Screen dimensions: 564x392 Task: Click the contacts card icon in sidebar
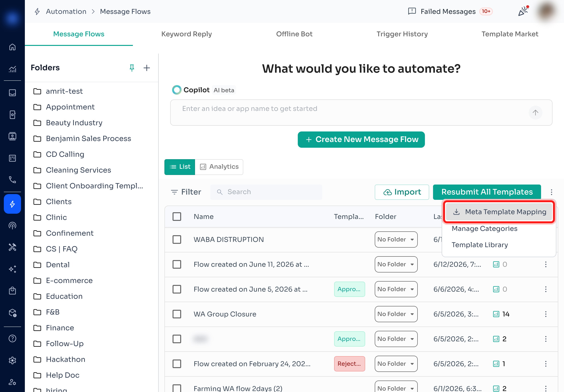(12, 136)
